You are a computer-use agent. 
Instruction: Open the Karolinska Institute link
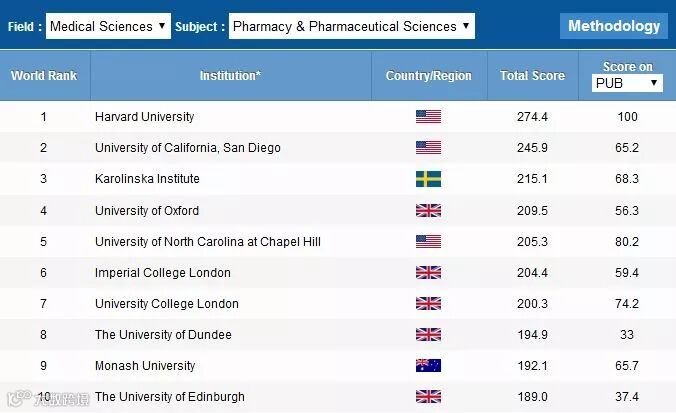pos(147,179)
